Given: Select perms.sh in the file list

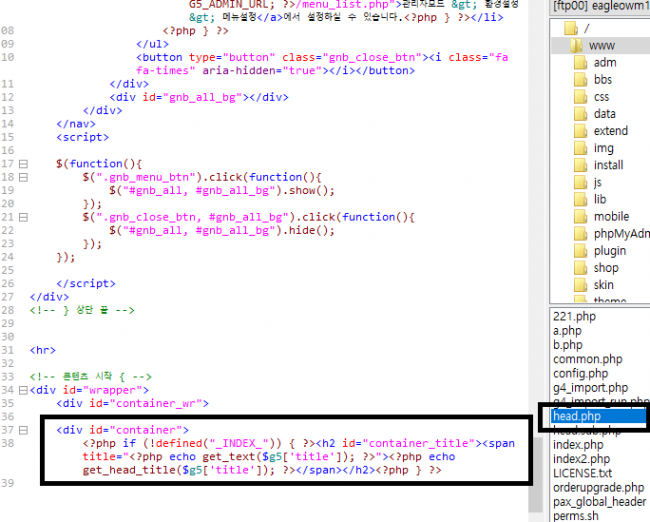Looking at the screenshot, I should click(x=575, y=516).
